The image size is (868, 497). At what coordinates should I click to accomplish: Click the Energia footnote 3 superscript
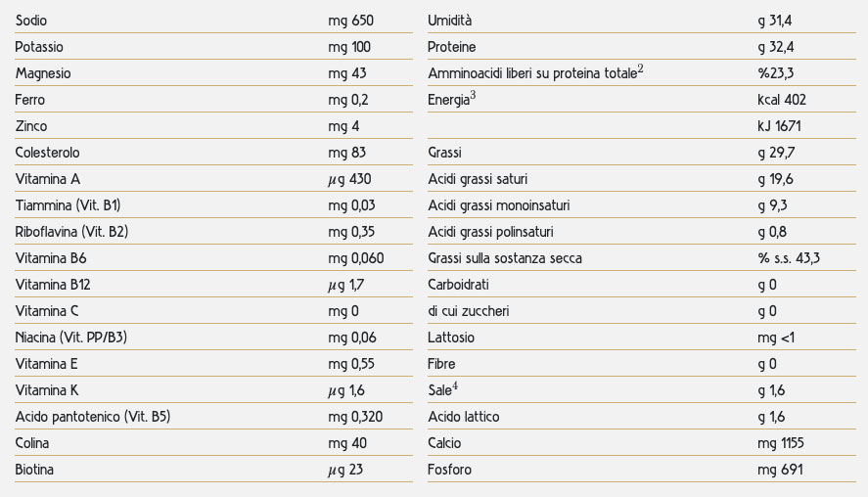click(x=473, y=95)
